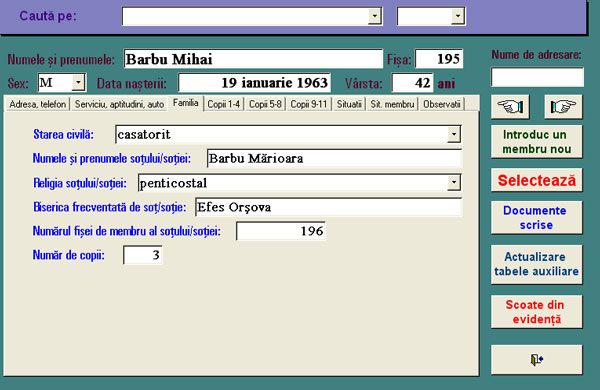The image size is (600, 390).
Task: Click the Număr de copii field
Action: tap(143, 255)
